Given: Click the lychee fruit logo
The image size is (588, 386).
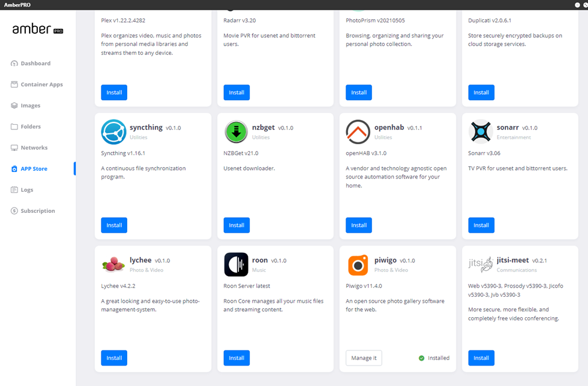Looking at the screenshot, I should 113,264.
